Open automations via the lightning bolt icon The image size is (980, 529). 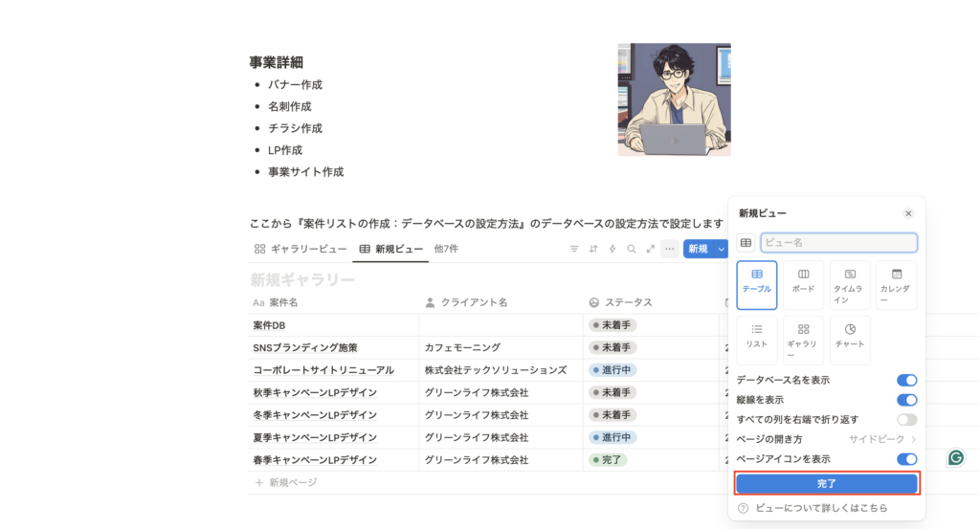coord(612,249)
